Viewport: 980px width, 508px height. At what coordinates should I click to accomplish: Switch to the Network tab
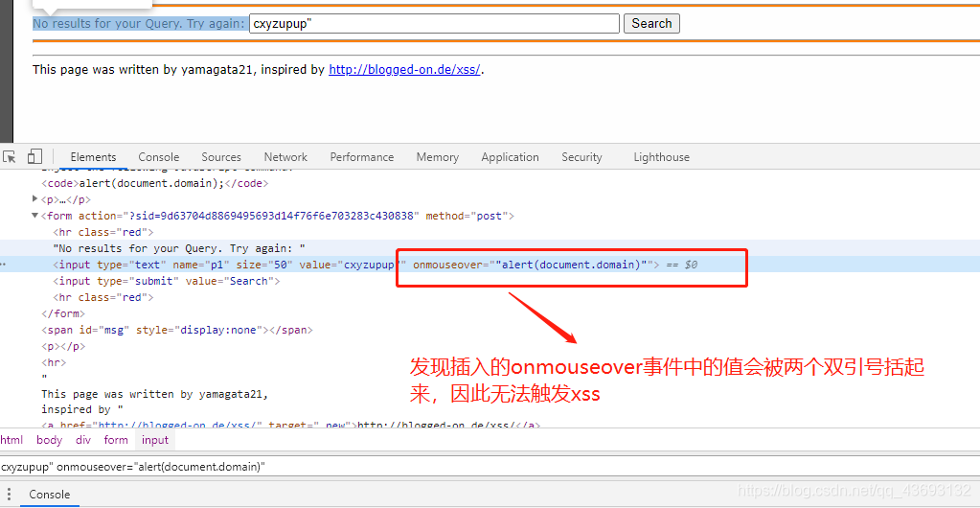click(285, 157)
